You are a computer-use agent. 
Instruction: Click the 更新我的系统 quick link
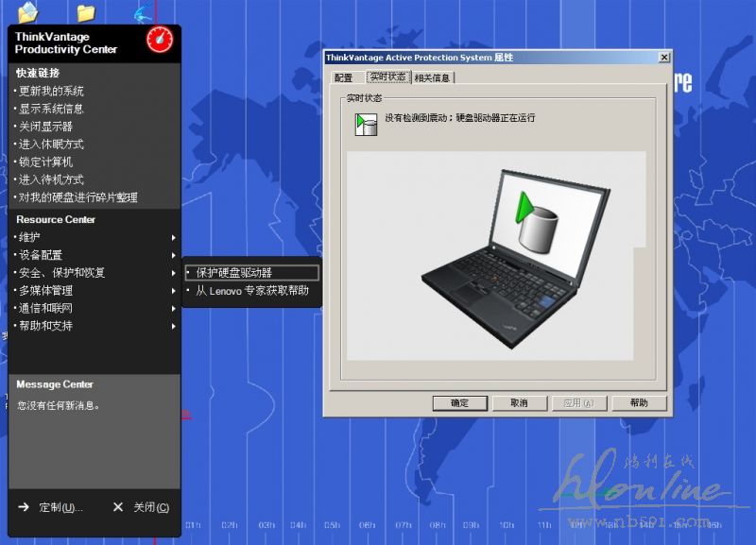(51, 91)
